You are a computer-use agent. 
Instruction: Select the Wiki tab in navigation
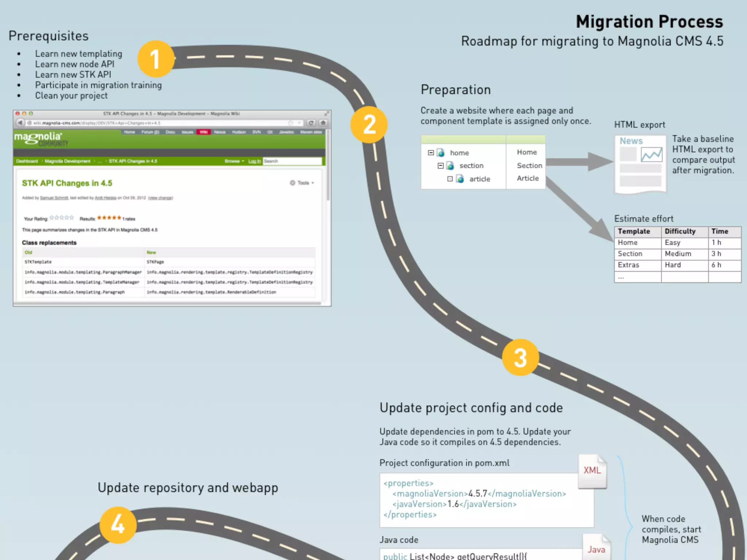click(204, 132)
